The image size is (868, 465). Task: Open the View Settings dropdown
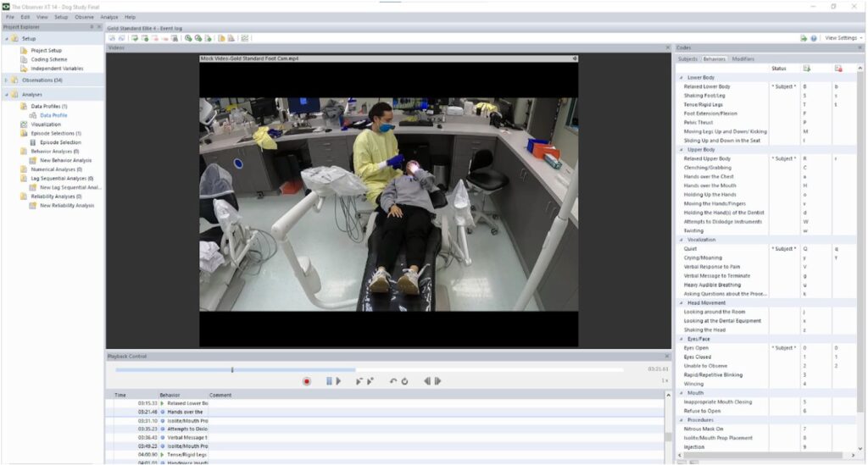tap(842, 38)
